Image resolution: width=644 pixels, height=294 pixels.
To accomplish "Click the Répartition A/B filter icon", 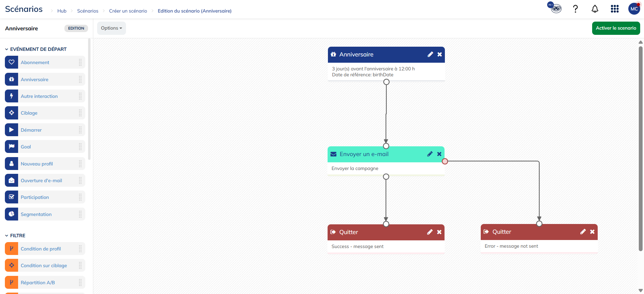I will tap(11, 283).
